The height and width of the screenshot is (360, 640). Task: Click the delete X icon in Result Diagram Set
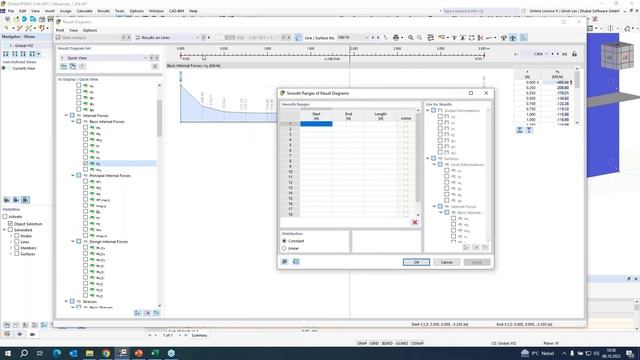155,66
